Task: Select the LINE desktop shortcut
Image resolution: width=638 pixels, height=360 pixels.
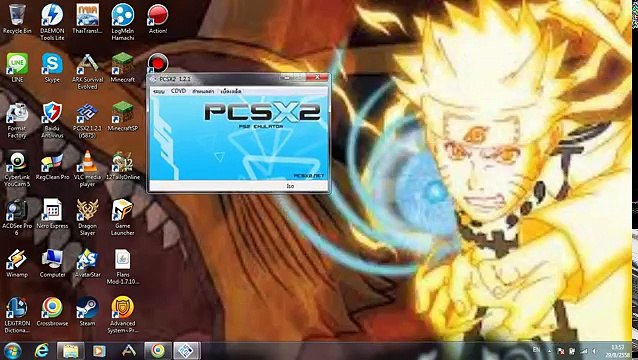Action: 17,68
